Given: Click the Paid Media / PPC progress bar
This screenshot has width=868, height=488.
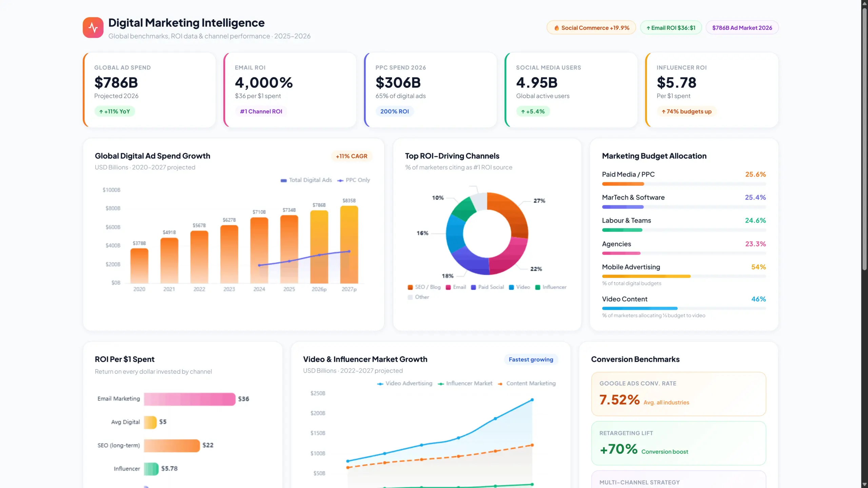Looking at the screenshot, I should 684,184.
